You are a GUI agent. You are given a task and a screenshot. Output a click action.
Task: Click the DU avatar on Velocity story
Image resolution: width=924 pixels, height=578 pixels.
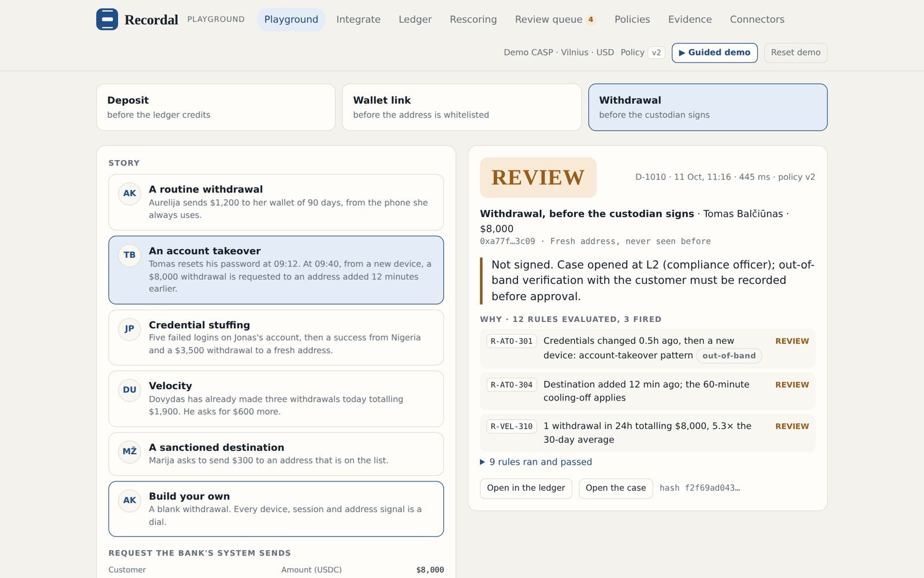pyautogui.click(x=129, y=390)
